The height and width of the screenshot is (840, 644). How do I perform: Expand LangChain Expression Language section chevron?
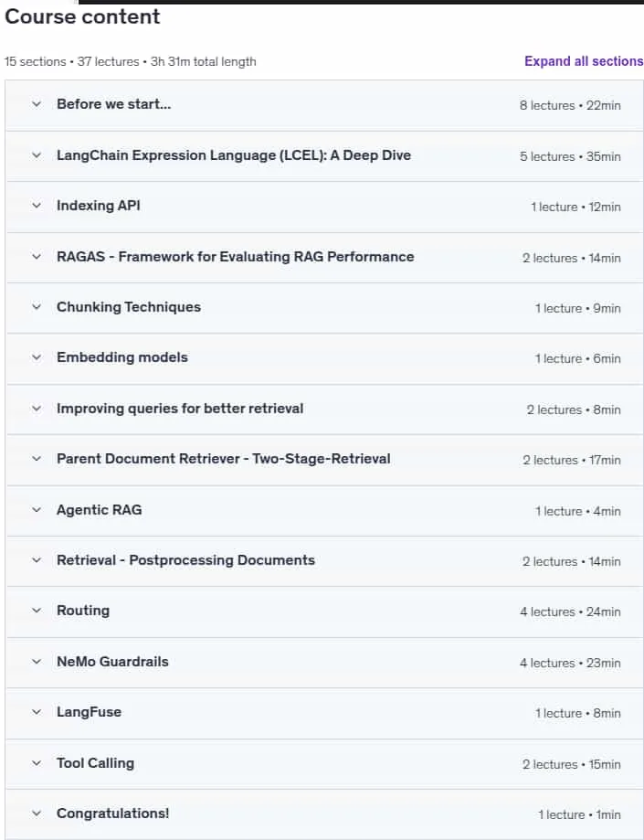(37, 155)
